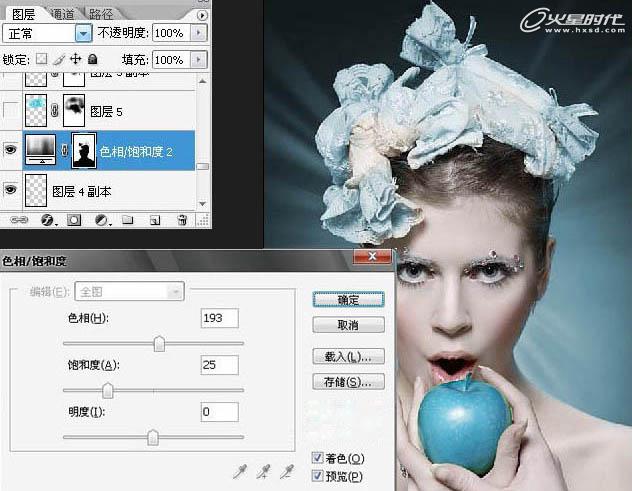632x491 pixels.
Task: Click the 色相/饱和度 2 layer name
Action: (136, 152)
